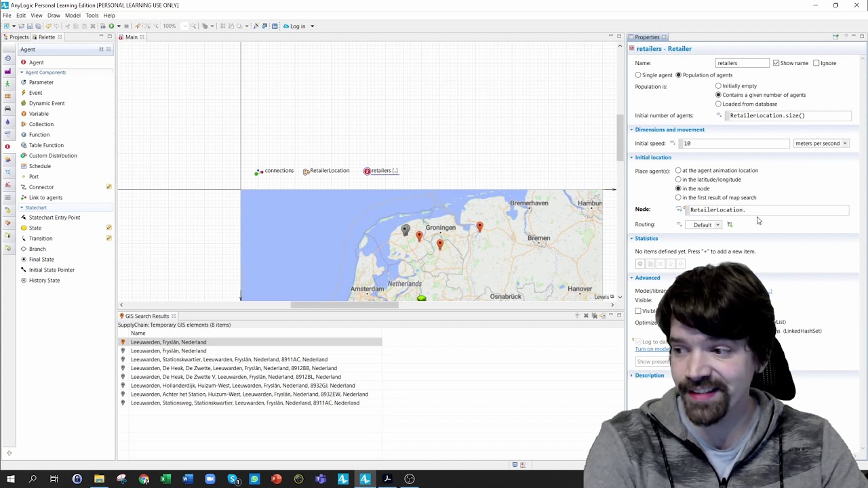Viewport: 868px width, 488px height.
Task: Select the Link to agents palette element
Action: [x=45, y=197]
